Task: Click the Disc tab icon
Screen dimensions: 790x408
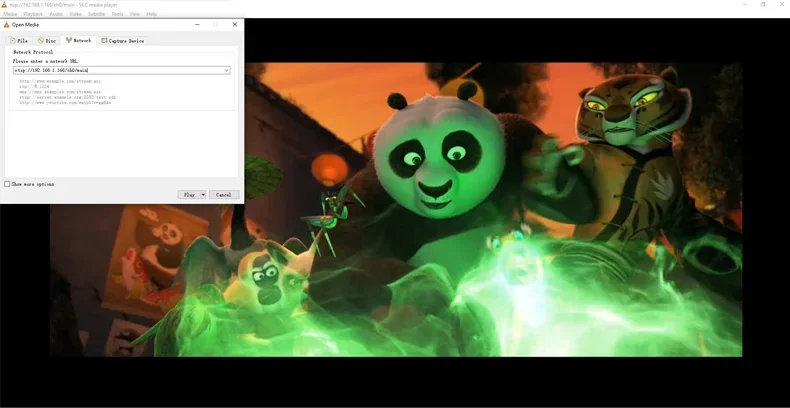Action: point(41,41)
